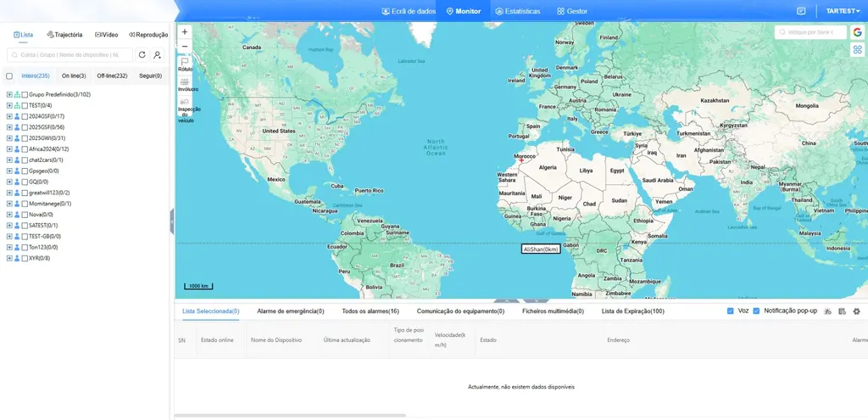Toggle the Voz checkbox
Image resolution: width=868 pixels, height=420 pixels.
tap(730, 311)
